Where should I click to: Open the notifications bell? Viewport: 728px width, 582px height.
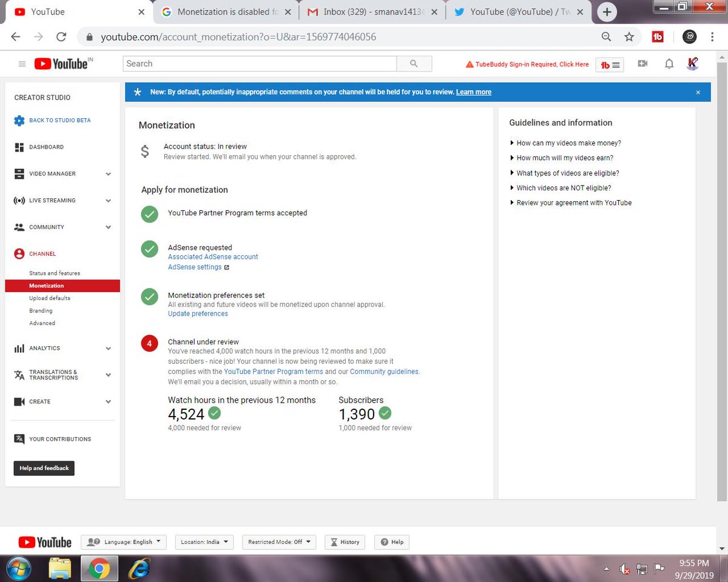pyautogui.click(x=669, y=64)
